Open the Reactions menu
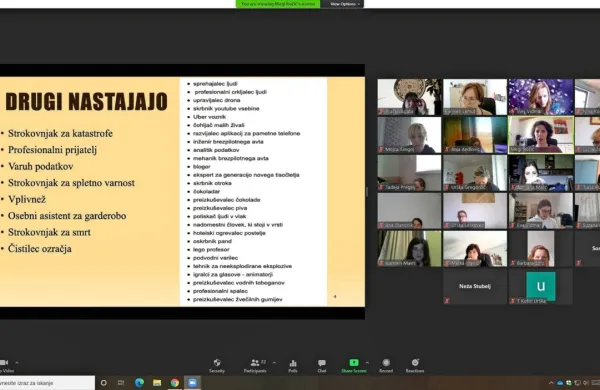600x390 pixels. [x=415, y=362]
